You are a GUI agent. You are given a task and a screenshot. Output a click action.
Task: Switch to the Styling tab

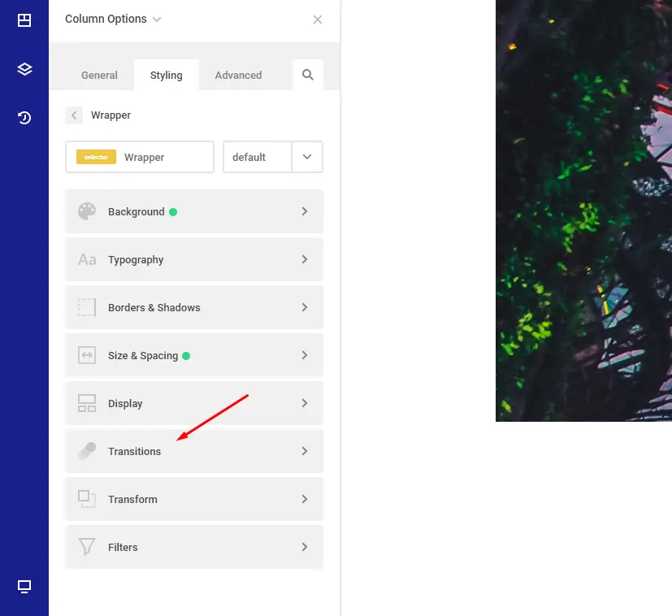[x=167, y=75]
